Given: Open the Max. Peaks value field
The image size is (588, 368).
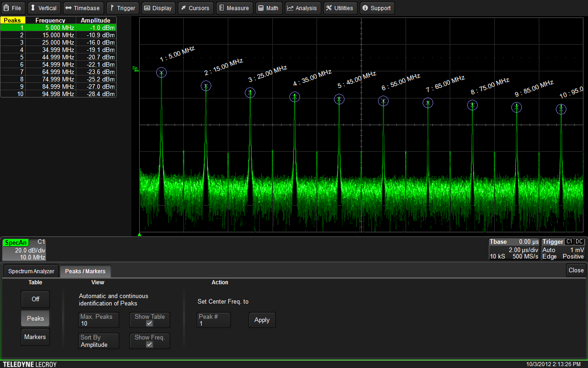Looking at the screenshot, I should click(99, 320).
